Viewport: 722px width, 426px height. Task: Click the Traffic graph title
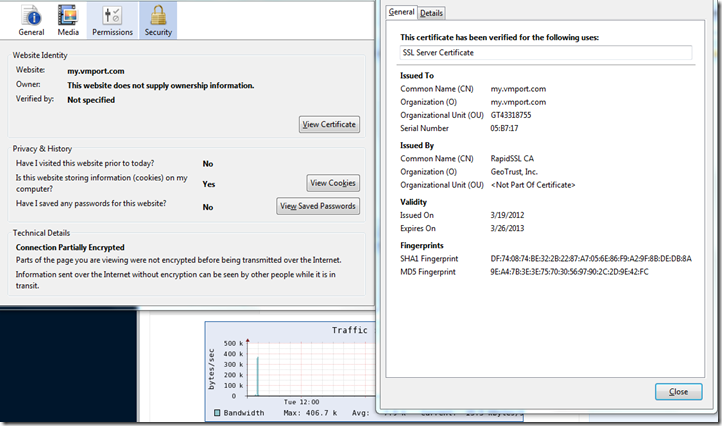coord(349,330)
